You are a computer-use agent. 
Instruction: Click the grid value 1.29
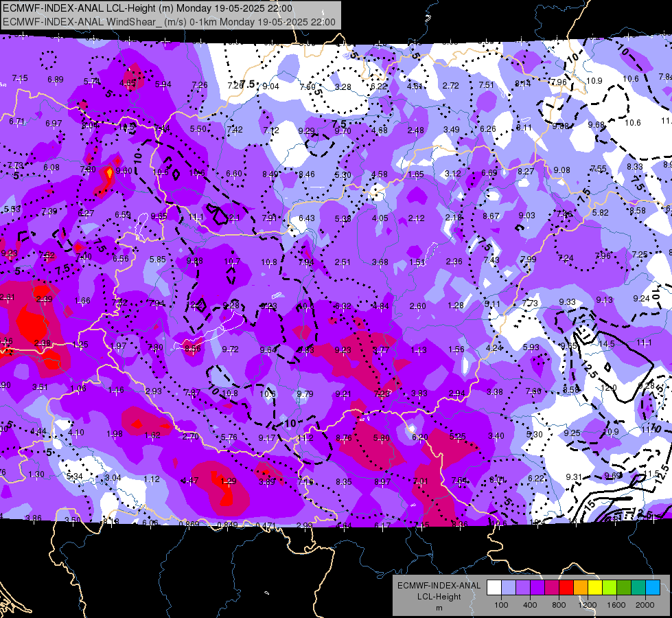pyautogui.click(x=229, y=481)
